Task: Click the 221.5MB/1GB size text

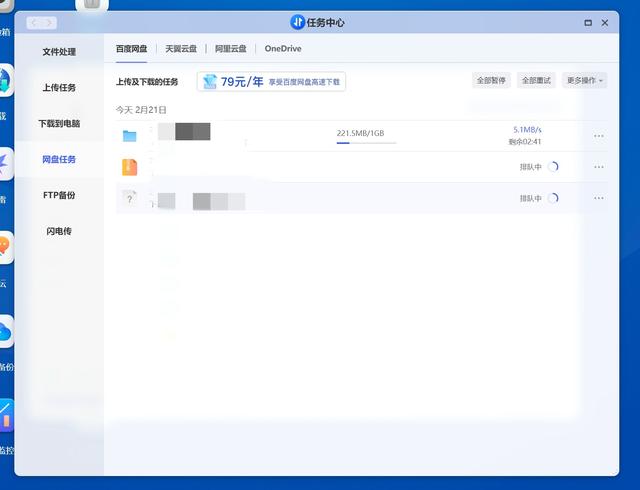Action: click(x=360, y=133)
